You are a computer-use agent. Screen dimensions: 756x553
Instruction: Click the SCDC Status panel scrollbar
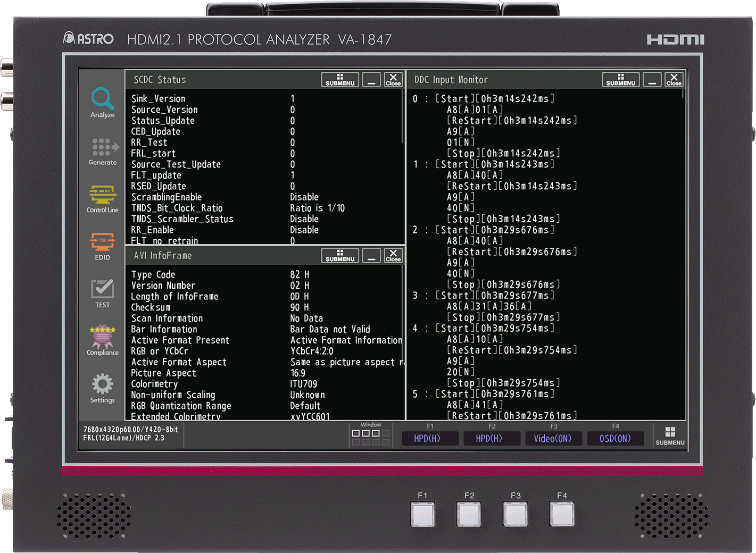point(403,117)
